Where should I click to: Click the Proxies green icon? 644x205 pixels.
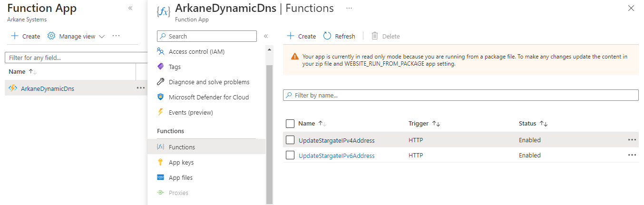click(160, 193)
